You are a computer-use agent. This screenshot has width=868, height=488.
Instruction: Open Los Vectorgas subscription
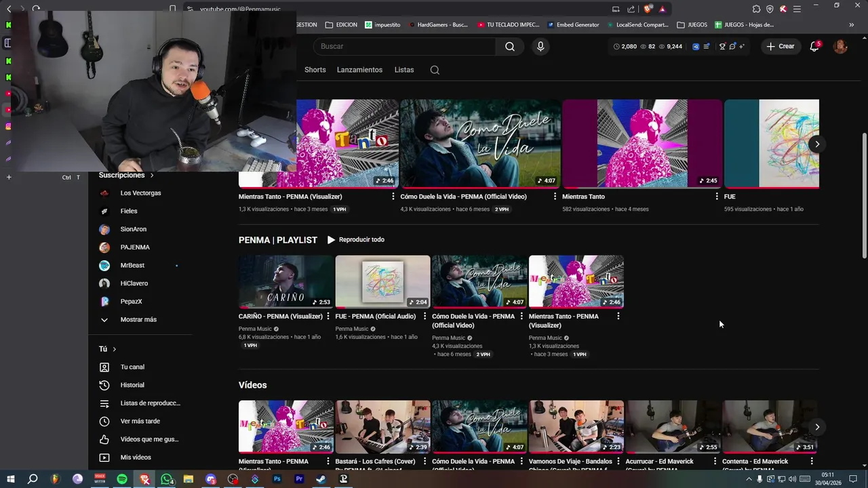pos(141,193)
